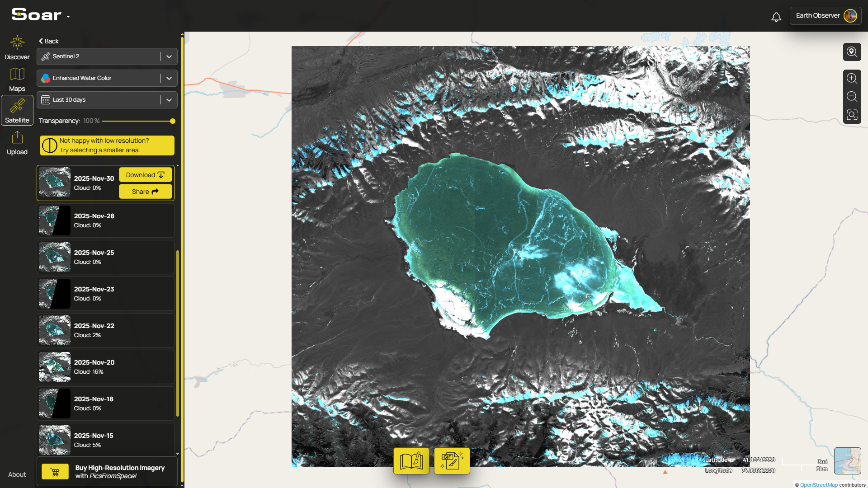This screenshot has width=868, height=488.
Task: Open the GIF creator tool
Action: (x=452, y=460)
